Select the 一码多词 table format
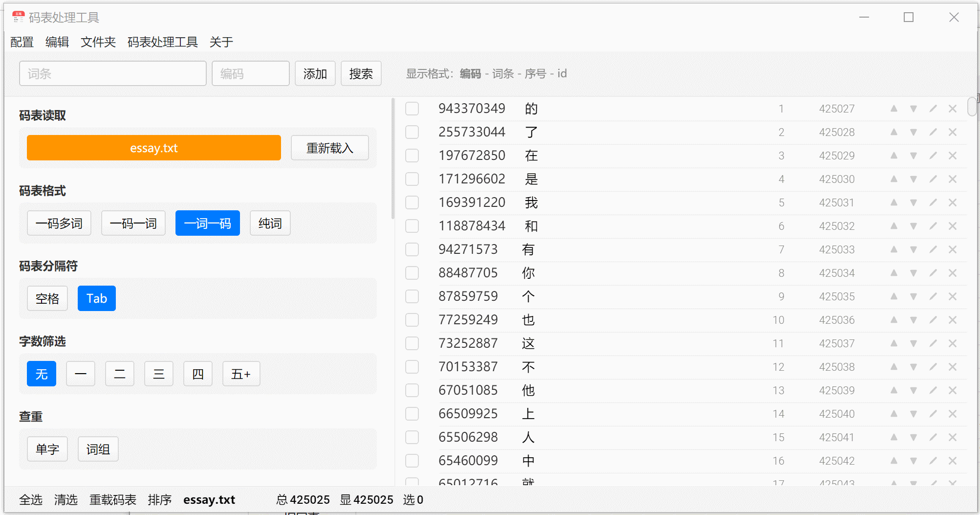Screen dimensions: 980x515 pyautogui.click(x=59, y=223)
